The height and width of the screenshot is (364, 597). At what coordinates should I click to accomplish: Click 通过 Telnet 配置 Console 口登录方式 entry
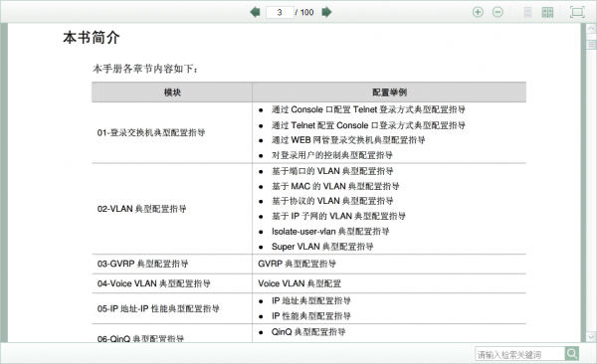tap(368, 125)
